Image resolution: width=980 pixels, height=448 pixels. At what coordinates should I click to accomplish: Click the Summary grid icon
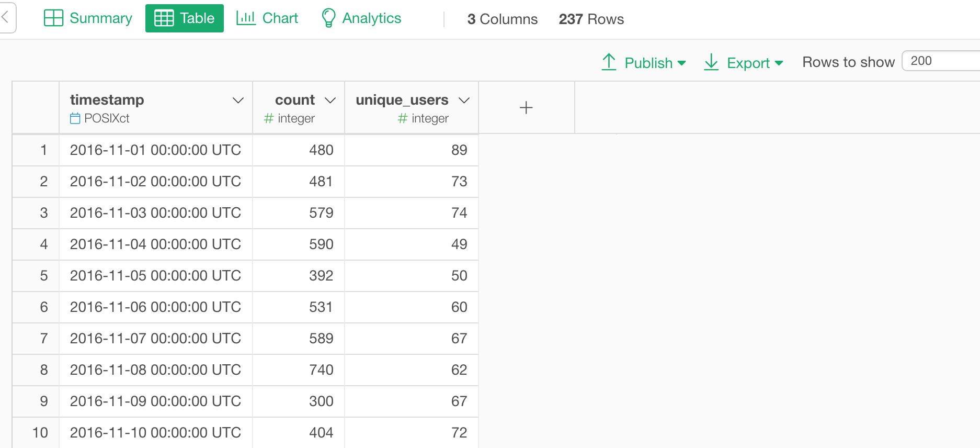53,18
